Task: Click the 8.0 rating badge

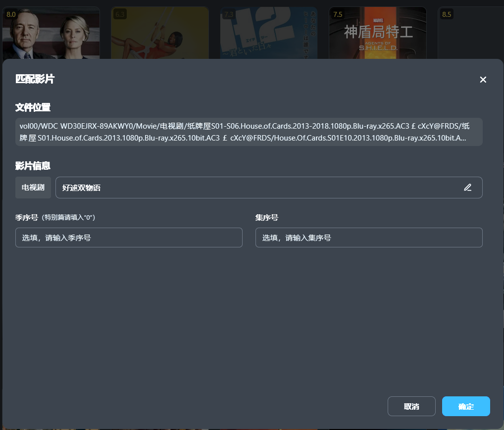Action: point(11,14)
